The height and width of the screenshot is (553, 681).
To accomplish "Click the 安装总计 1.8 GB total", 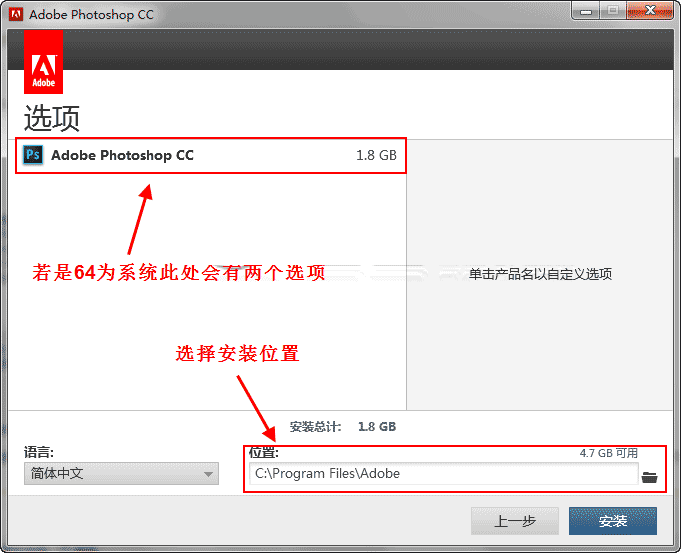I will coord(343,427).
